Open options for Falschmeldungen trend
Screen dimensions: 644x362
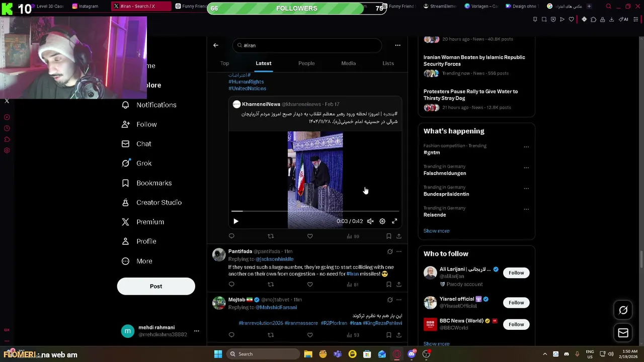pyautogui.click(x=526, y=168)
